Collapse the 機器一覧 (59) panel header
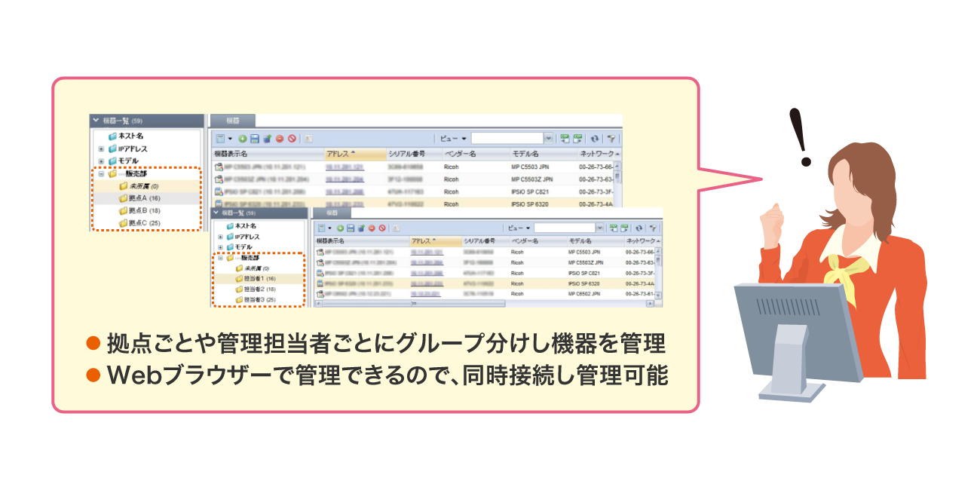This screenshot has height=490, width=980. pyautogui.click(x=94, y=120)
